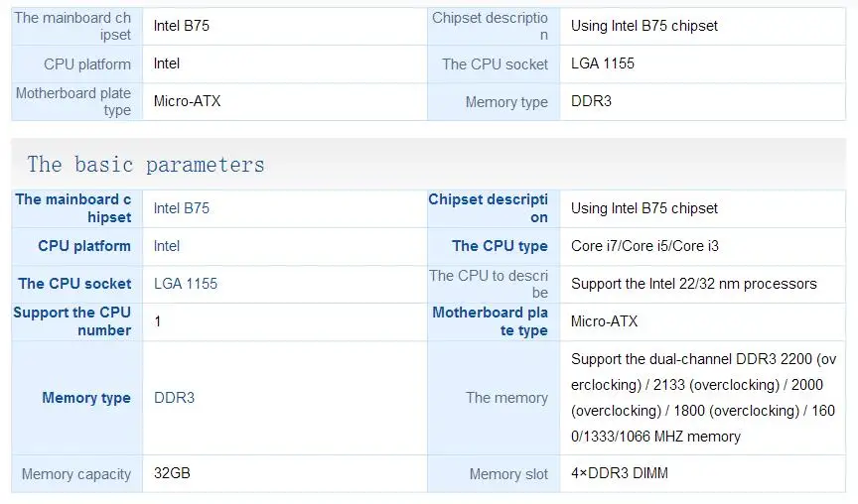858x504 pixels.
Task: Click bold 'Chipset description' link
Action: tap(488, 208)
